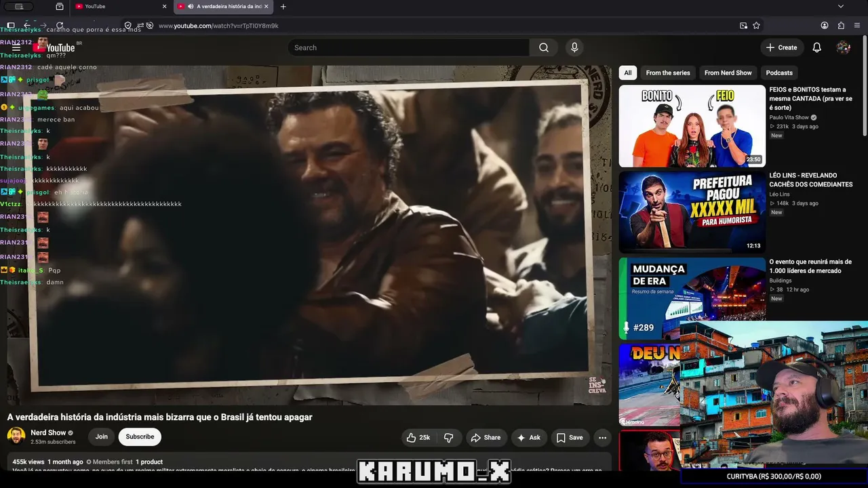
Task: Click '2.53m subscribers' text
Action: point(53,442)
